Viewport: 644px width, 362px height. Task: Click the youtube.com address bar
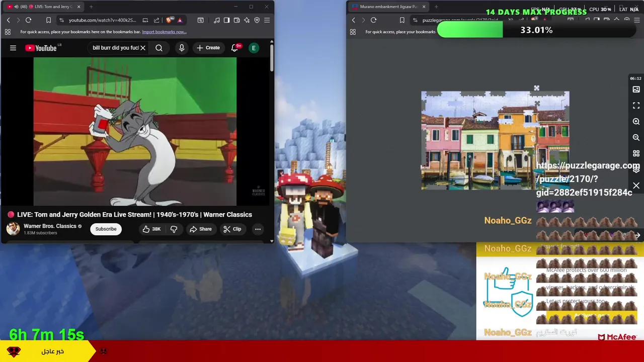[102, 20]
